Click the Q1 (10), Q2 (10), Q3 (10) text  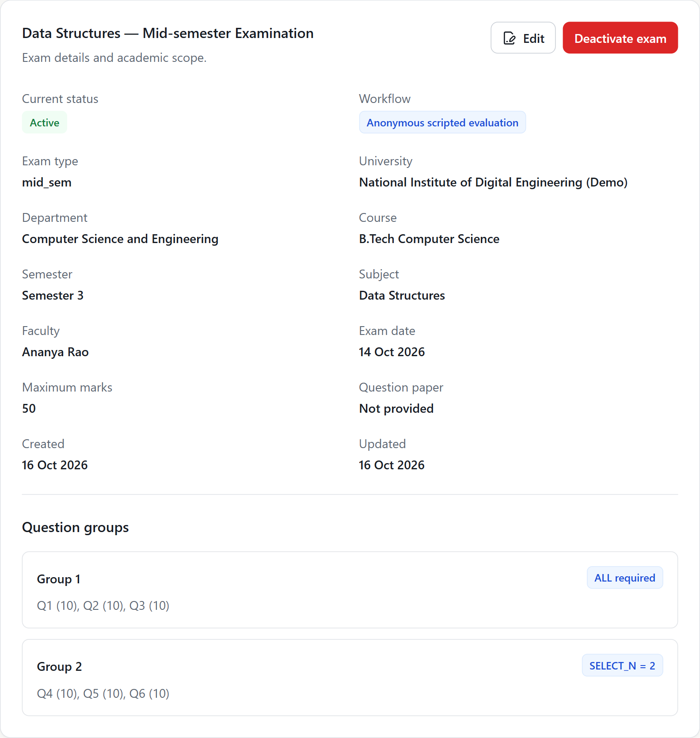(103, 605)
